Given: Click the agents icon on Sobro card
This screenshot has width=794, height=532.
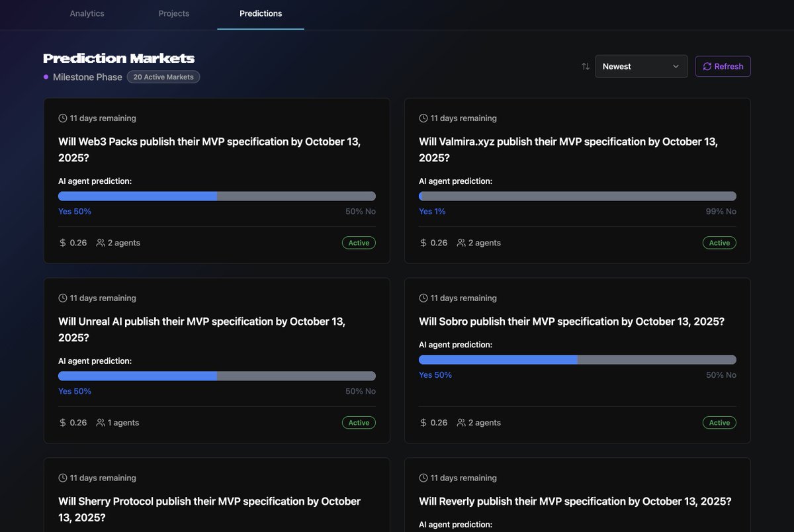Looking at the screenshot, I should (461, 423).
